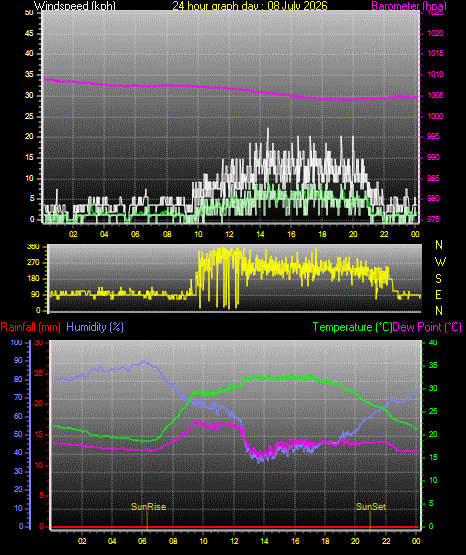Click the SunSet marker label
The width and height of the screenshot is (466, 555).
point(371,507)
